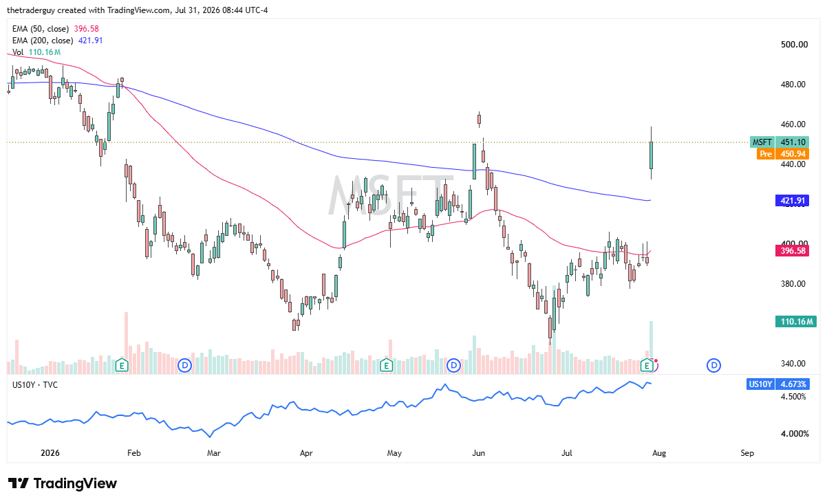Click the Apr label on the time axis
Screen dimensions: 827x504
[306, 453]
